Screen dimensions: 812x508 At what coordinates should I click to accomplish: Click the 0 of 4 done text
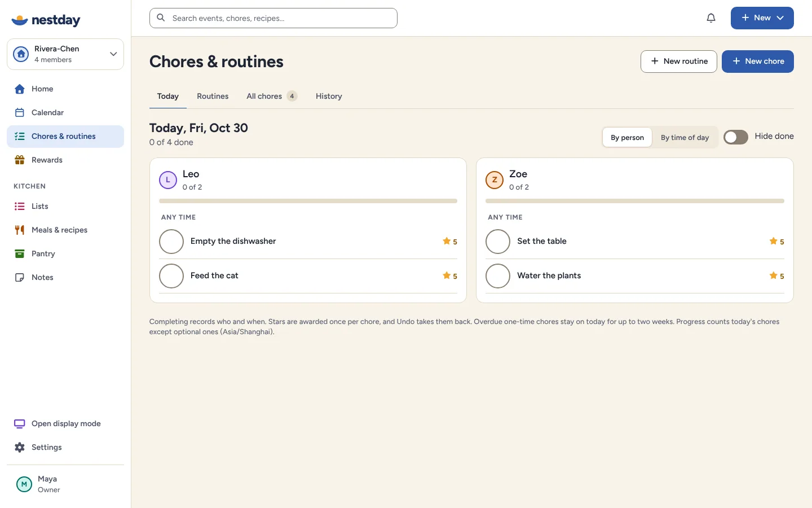[171, 142]
